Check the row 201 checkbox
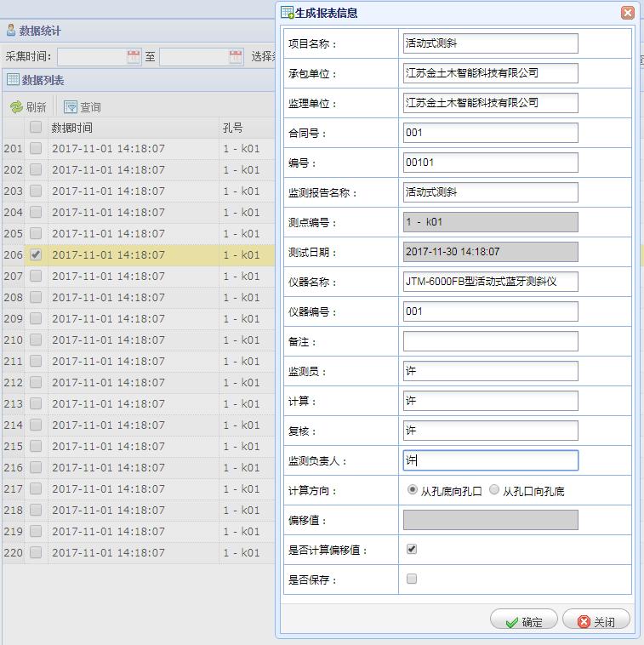The image size is (644, 645). click(x=36, y=148)
